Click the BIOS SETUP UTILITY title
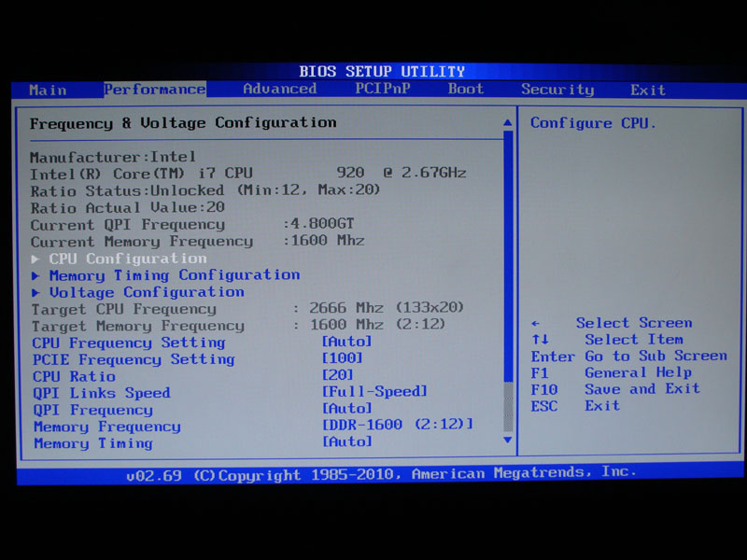 382,72
